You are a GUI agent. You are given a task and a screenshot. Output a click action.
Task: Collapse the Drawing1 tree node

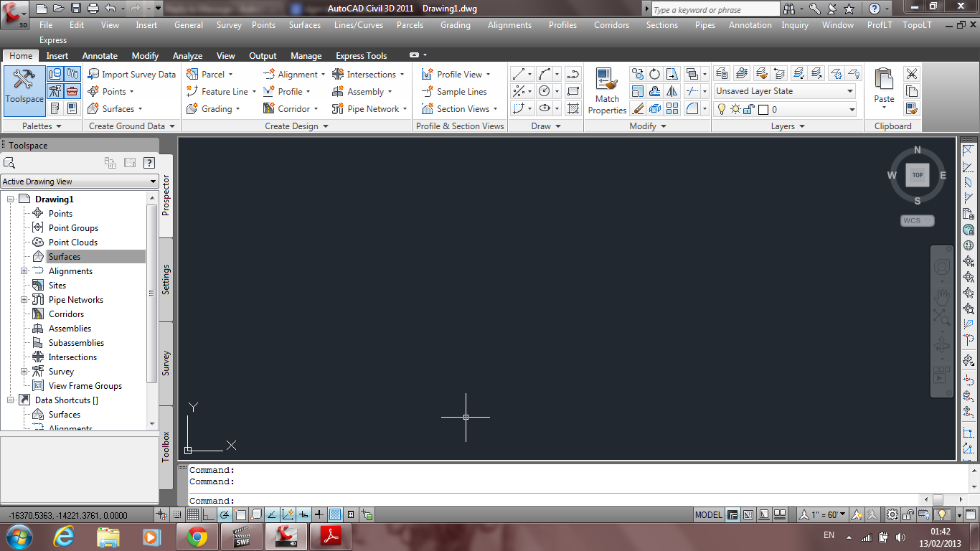click(x=10, y=199)
